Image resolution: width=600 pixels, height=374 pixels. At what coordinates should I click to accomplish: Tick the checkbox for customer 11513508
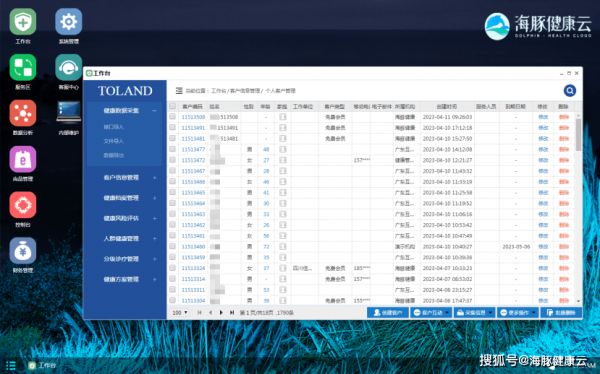[x=172, y=116]
